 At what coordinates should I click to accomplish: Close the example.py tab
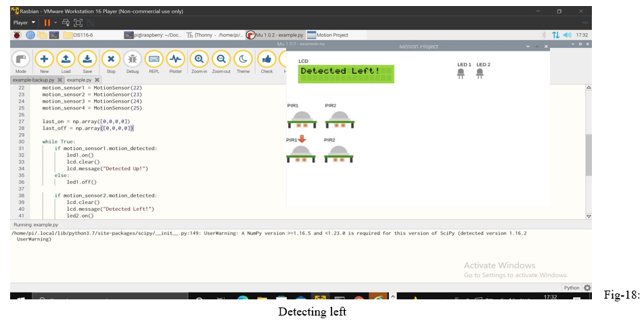97,80
